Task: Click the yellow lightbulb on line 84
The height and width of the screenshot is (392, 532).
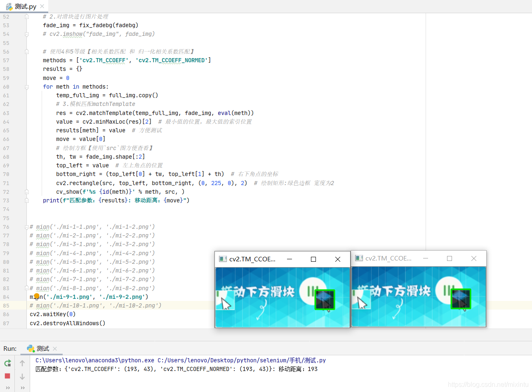Action: 37,296
